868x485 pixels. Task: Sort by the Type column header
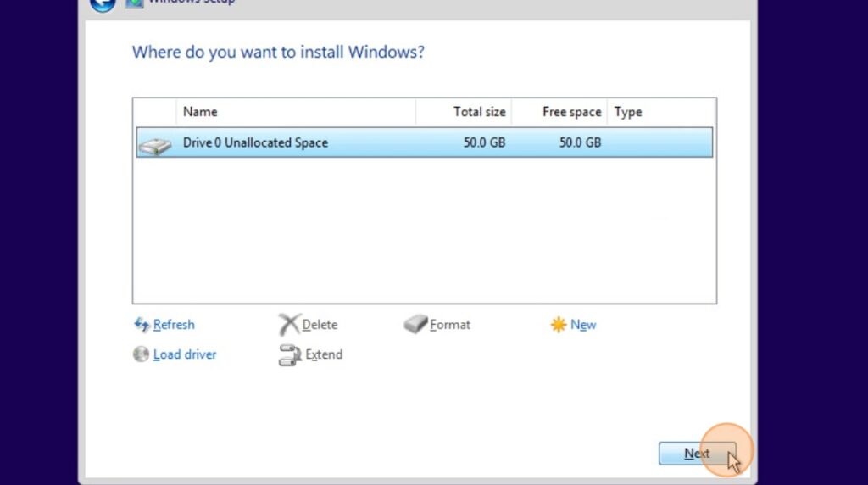(x=661, y=112)
